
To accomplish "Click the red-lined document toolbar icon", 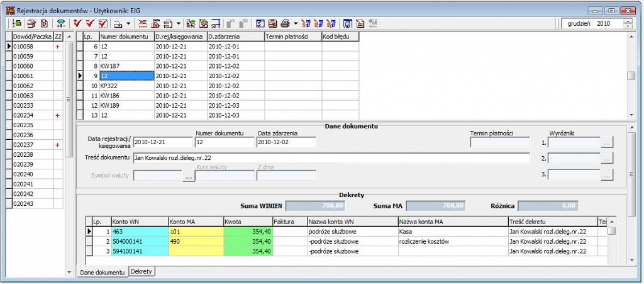I will point(360,23).
